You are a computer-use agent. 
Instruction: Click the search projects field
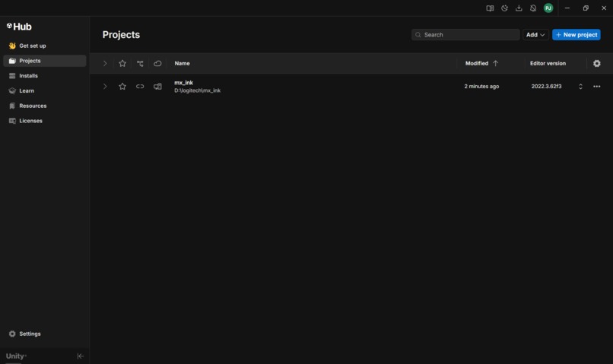pyautogui.click(x=465, y=35)
